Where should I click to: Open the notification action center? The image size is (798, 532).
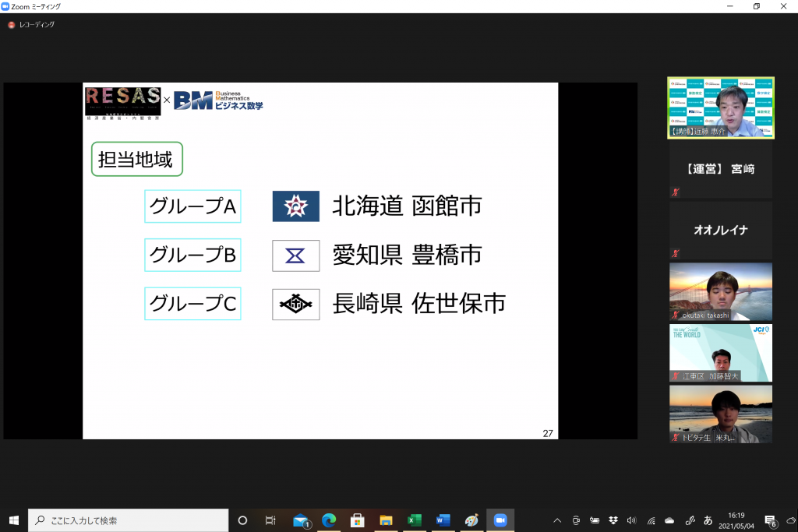click(771, 520)
